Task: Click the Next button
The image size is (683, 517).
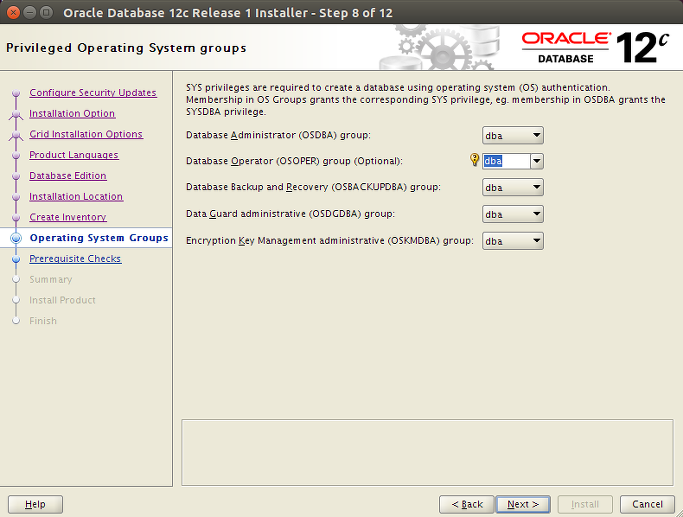Action: click(523, 504)
